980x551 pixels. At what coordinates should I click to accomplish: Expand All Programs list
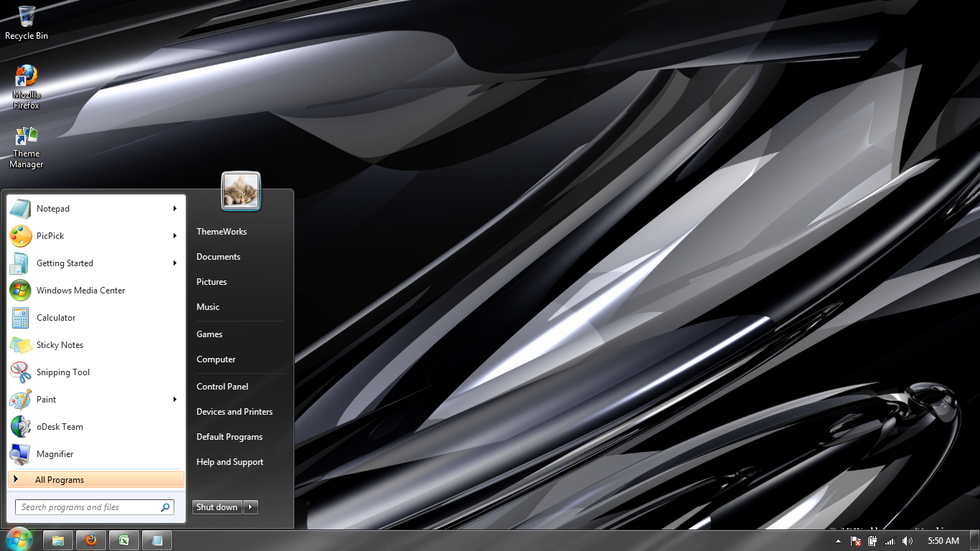coord(96,480)
